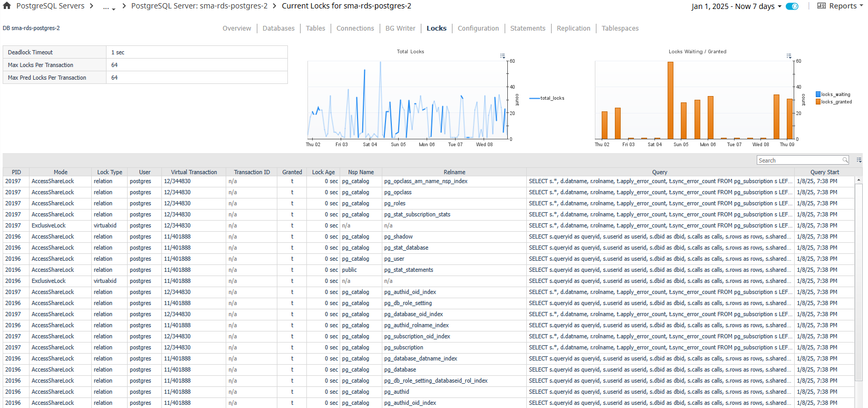Open the Reports dashboard icon

tap(821, 6)
